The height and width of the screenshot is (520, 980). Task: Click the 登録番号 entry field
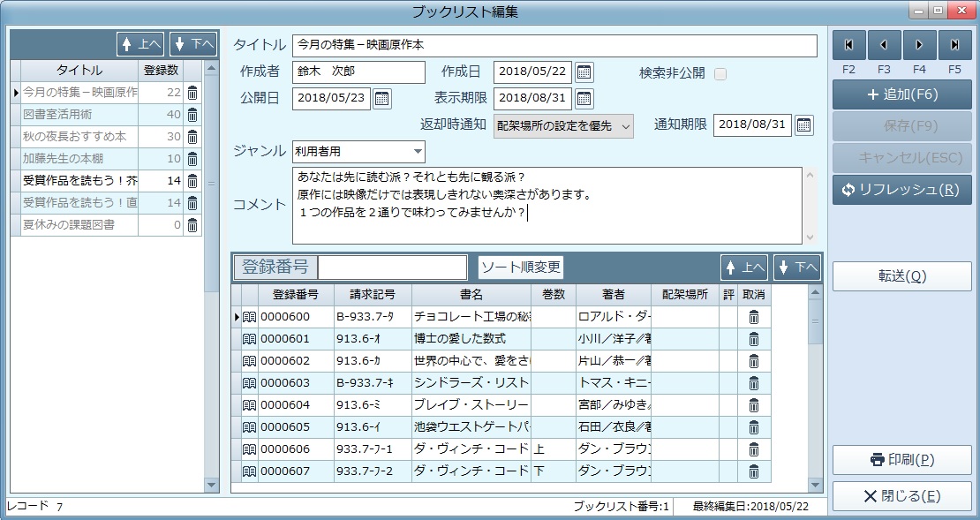393,268
